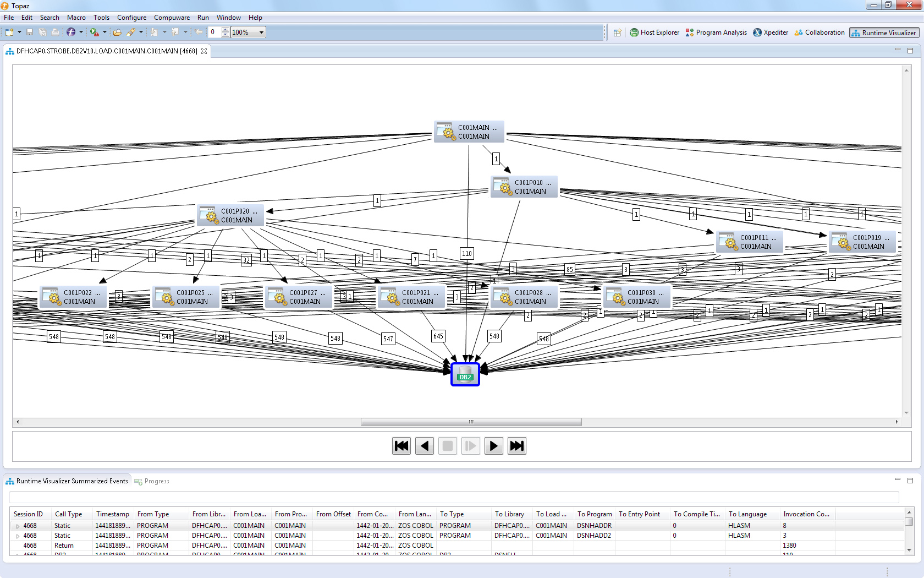Image resolution: width=924 pixels, height=578 pixels.
Task: Open the zoom level 100% dropdown
Action: (261, 32)
